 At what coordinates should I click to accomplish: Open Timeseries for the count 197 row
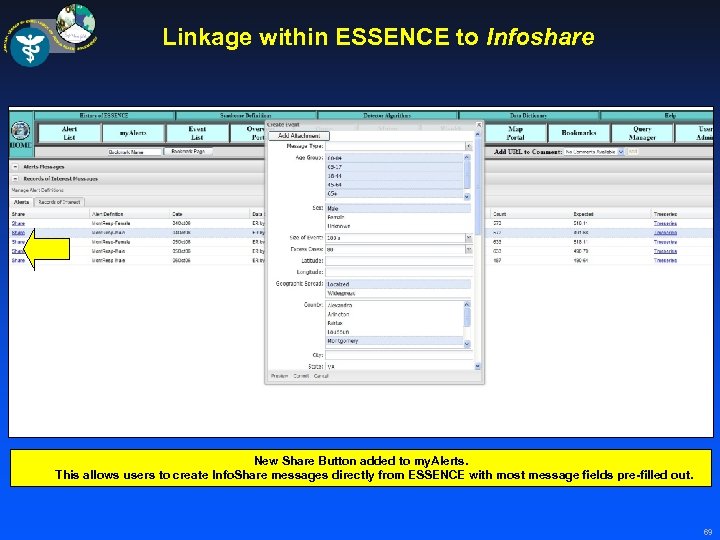point(665,260)
